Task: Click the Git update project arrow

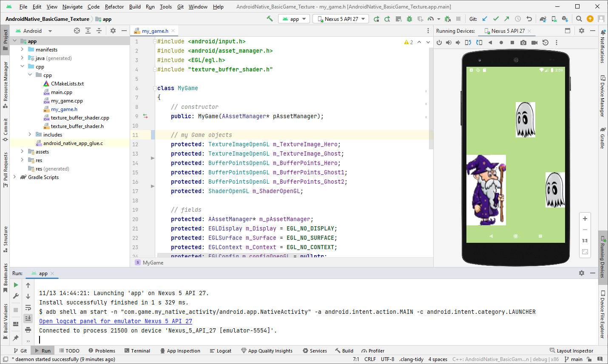Action: tap(485, 19)
